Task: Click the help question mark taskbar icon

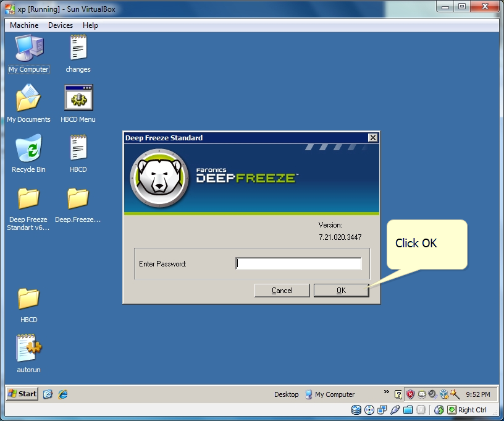Action: point(398,394)
